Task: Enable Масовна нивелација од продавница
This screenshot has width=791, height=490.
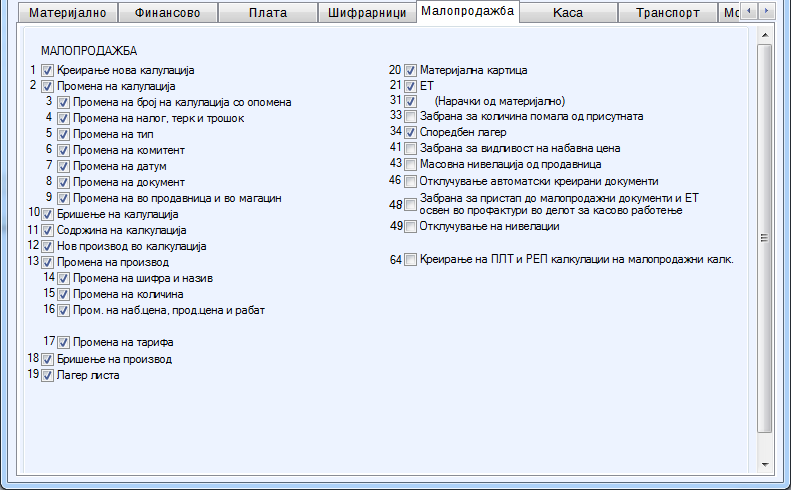Action: pos(411,163)
